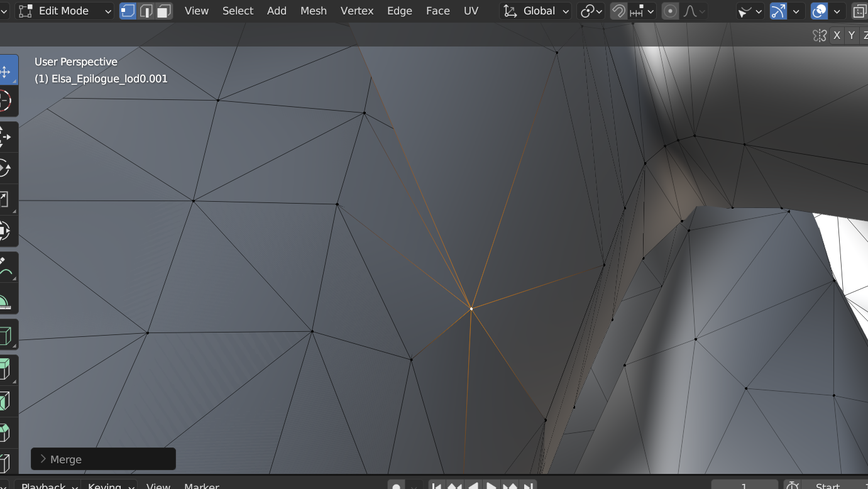Image resolution: width=868 pixels, height=489 pixels.
Task: Activate the Measure ruler tool
Action: tap(6, 299)
